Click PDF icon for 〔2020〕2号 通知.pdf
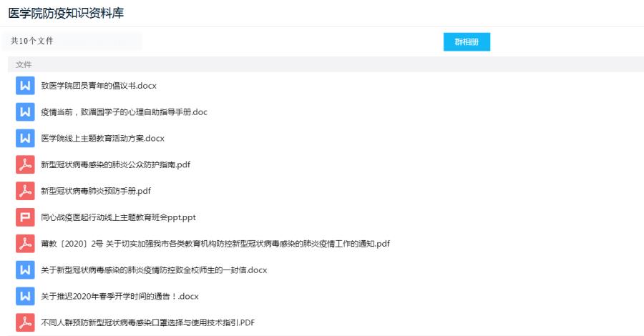644x336 pixels. [25, 244]
